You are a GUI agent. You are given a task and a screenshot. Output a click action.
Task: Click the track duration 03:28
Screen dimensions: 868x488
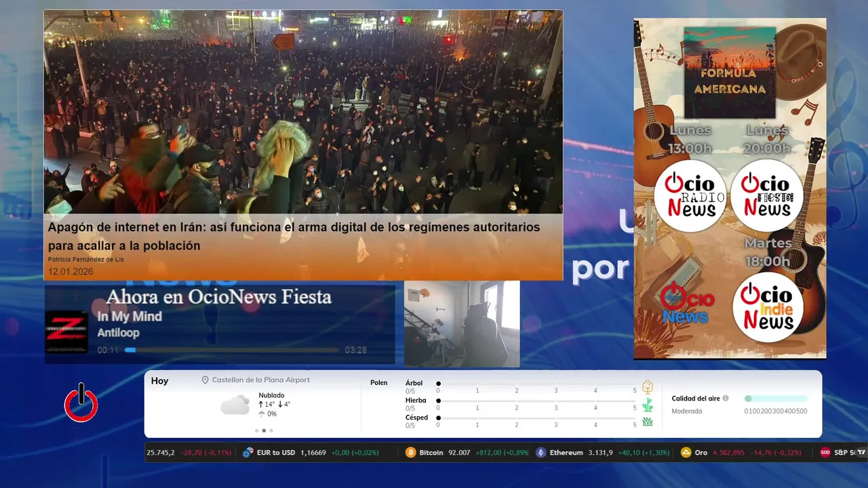[356, 350]
